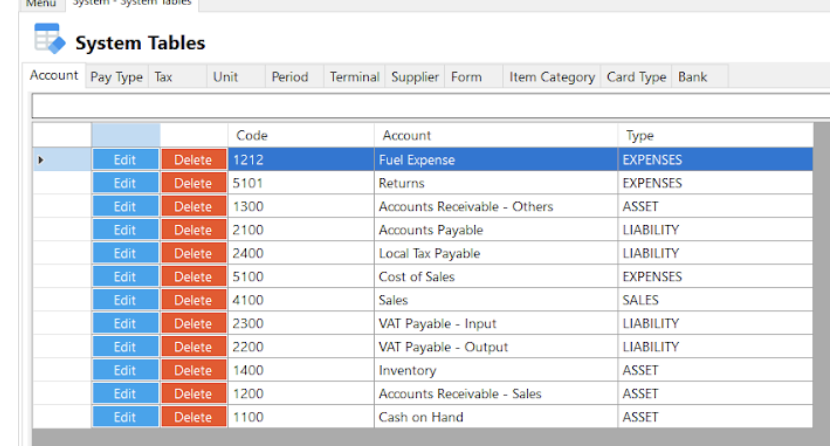Click code cell 1200
The width and height of the screenshot is (830, 446).
pyautogui.click(x=301, y=394)
